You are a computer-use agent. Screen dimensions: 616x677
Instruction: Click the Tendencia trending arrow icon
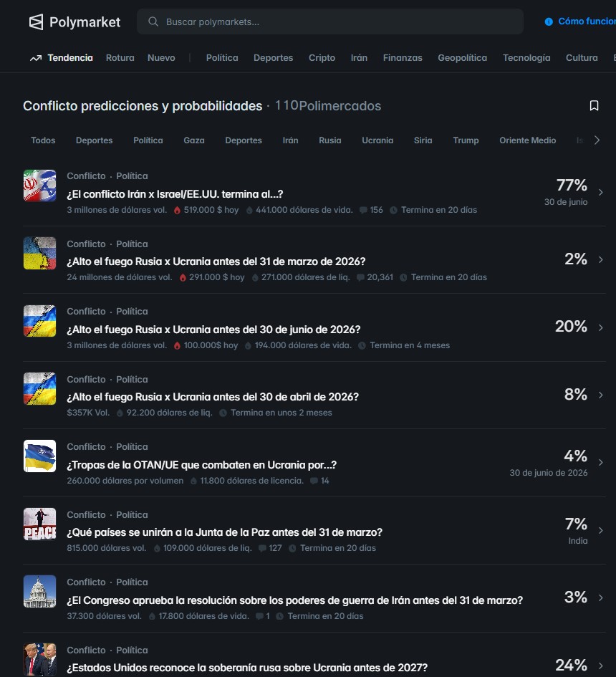tap(36, 58)
